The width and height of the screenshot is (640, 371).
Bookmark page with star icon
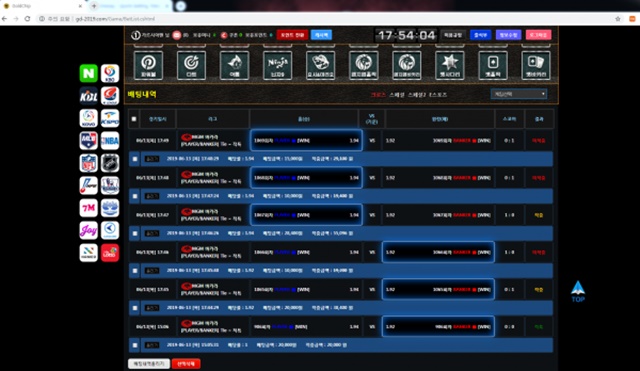click(618, 19)
